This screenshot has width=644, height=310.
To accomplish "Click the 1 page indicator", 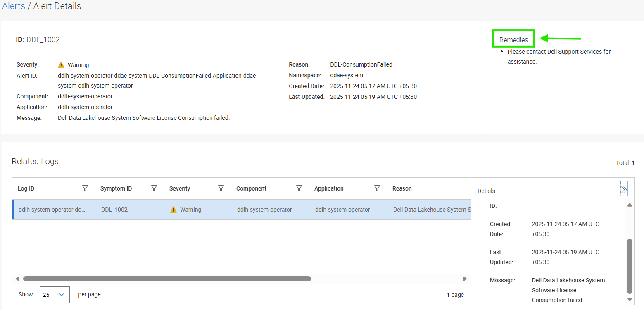I will click(455, 295).
